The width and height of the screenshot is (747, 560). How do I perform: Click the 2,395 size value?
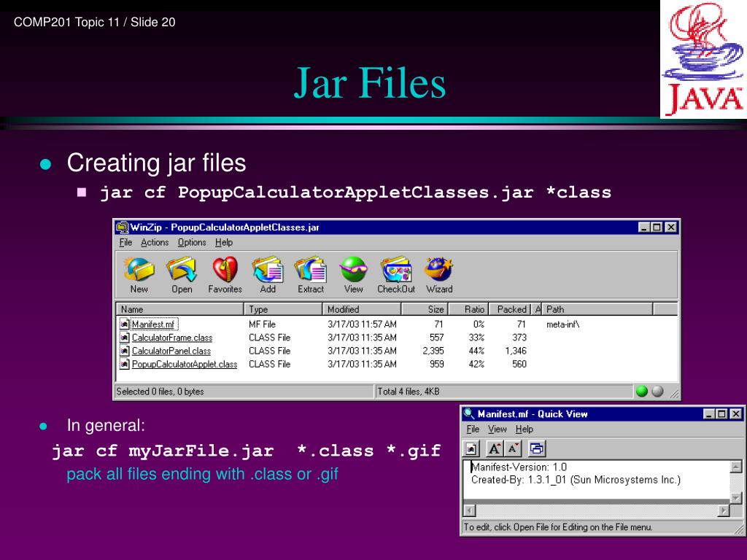[x=433, y=351]
